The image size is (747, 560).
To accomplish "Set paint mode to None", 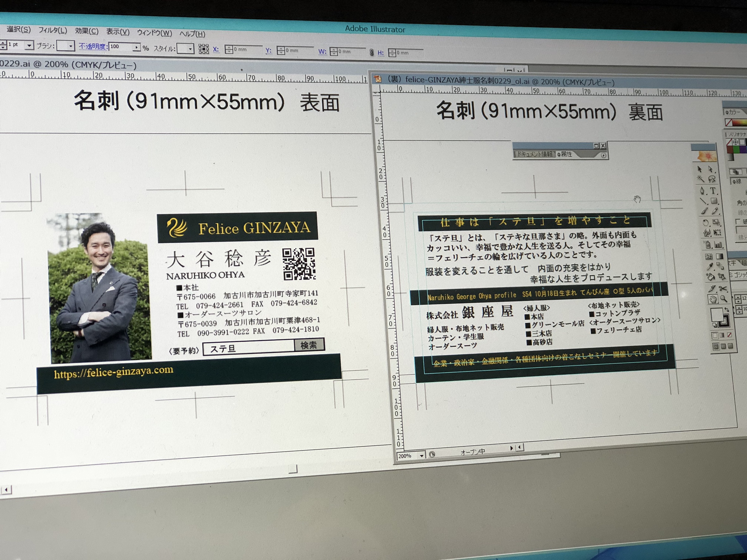I will (x=729, y=335).
